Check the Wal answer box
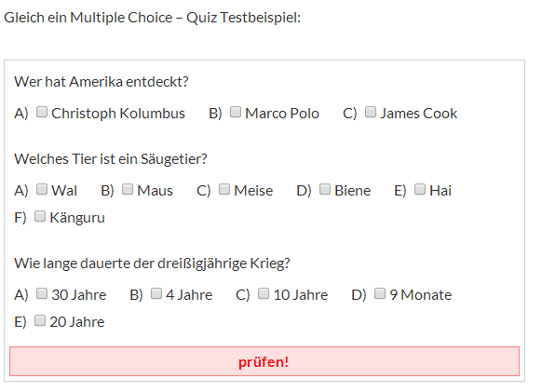The width and height of the screenshot is (542, 392). click(x=42, y=189)
